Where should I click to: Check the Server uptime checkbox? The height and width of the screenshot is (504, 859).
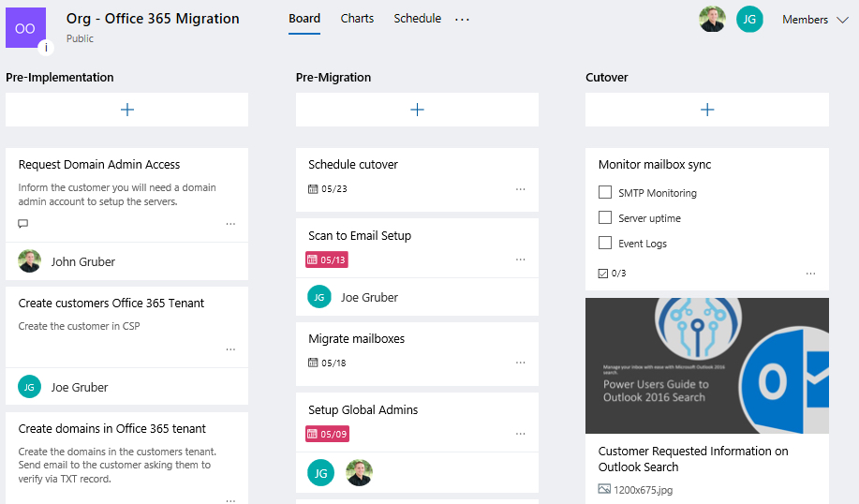pyautogui.click(x=605, y=217)
